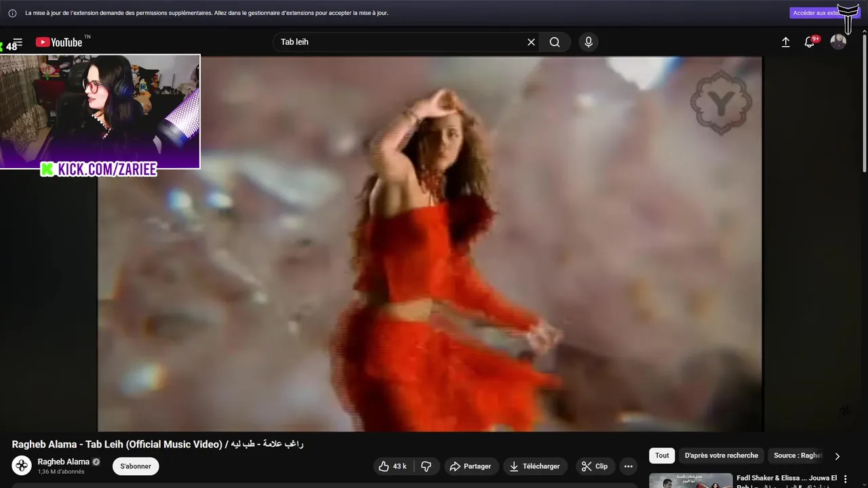
Task: Open the YouTube hamburger guide menu
Action: 18,42
